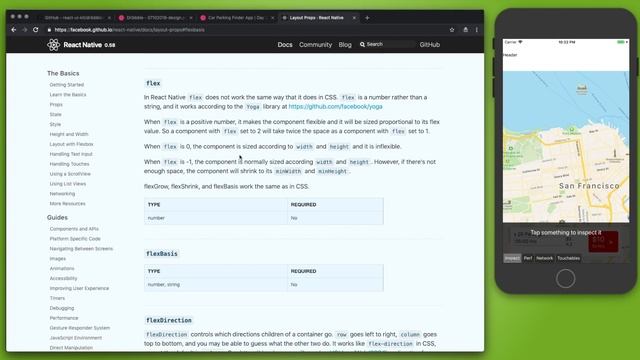Open Using a ScrollView in the sidebar

[70, 174]
